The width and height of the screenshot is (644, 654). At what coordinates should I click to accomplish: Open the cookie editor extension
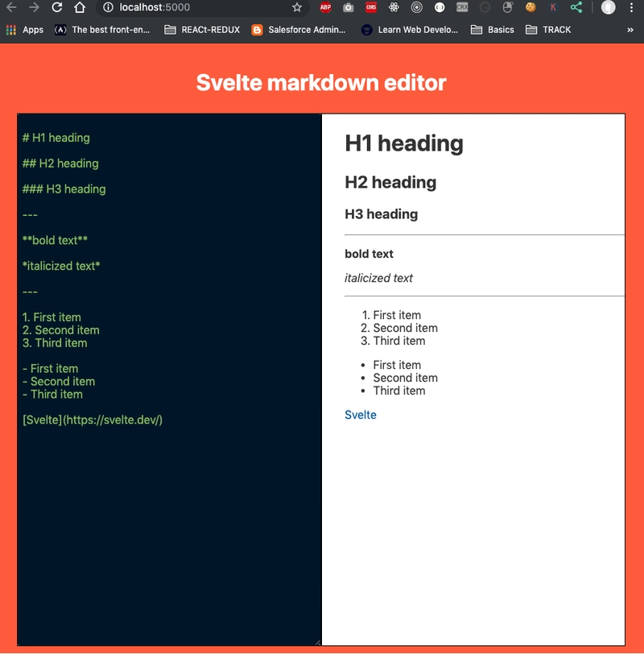point(530,7)
